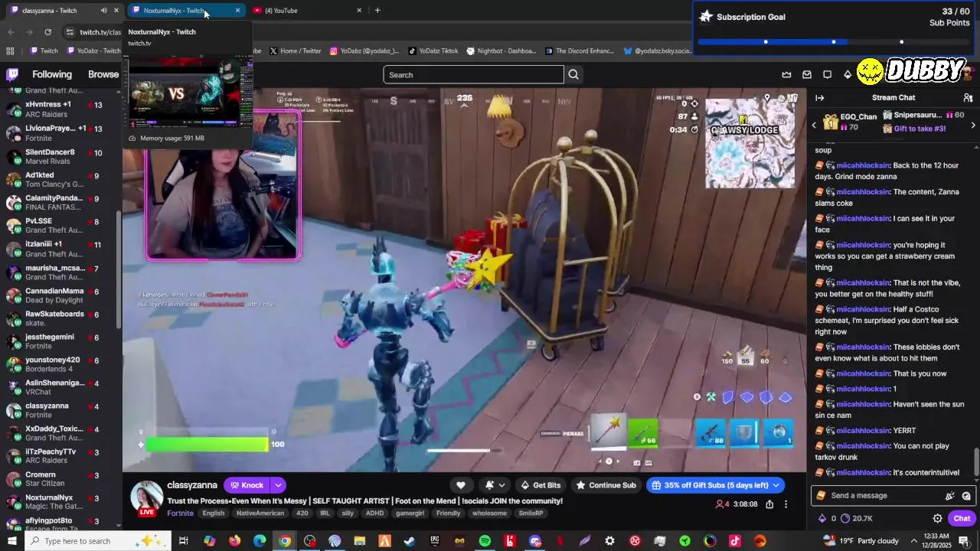Viewport: 980px width, 551px height.
Task: Open classyzanna streamer avatar
Action: point(146,497)
